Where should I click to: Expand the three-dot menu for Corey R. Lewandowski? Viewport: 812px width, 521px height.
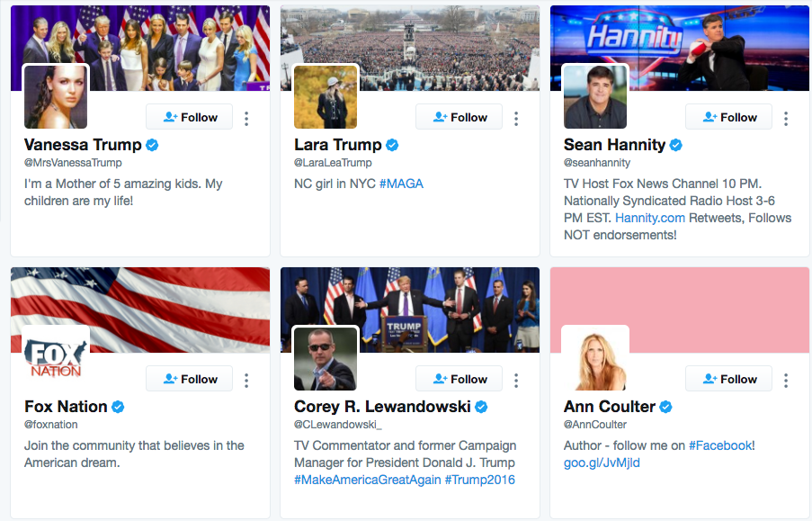pos(516,380)
